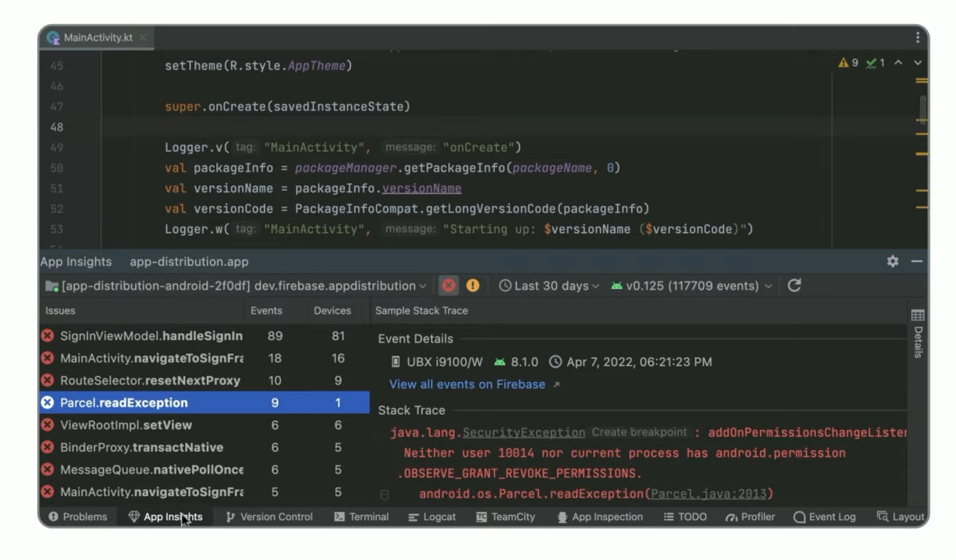Jump to previous highlighted error arrow
Screen dimensions: 956x560
[898, 63]
